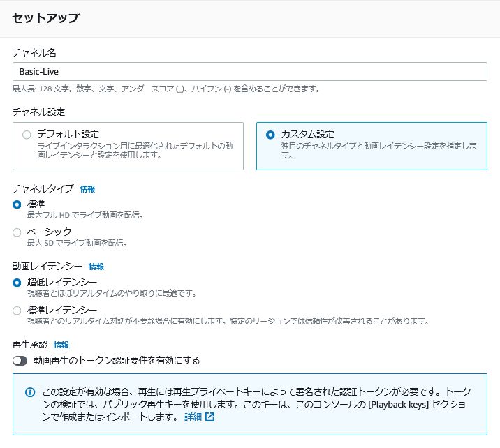Select the デフォルト設定 radio button

tap(27, 135)
